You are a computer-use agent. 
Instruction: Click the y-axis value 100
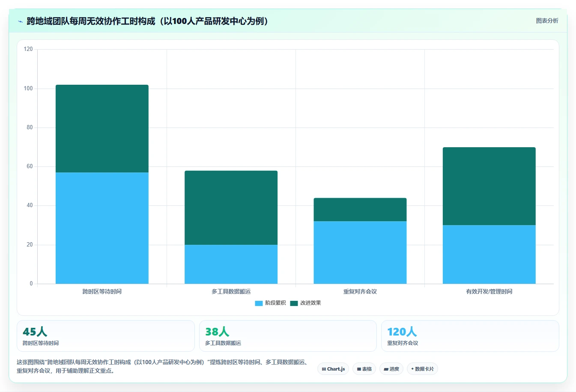point(28,89)
